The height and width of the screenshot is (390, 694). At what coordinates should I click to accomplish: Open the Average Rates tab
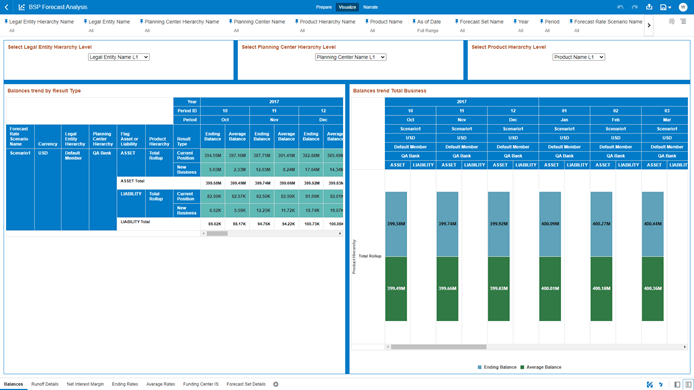click(160, 384)
